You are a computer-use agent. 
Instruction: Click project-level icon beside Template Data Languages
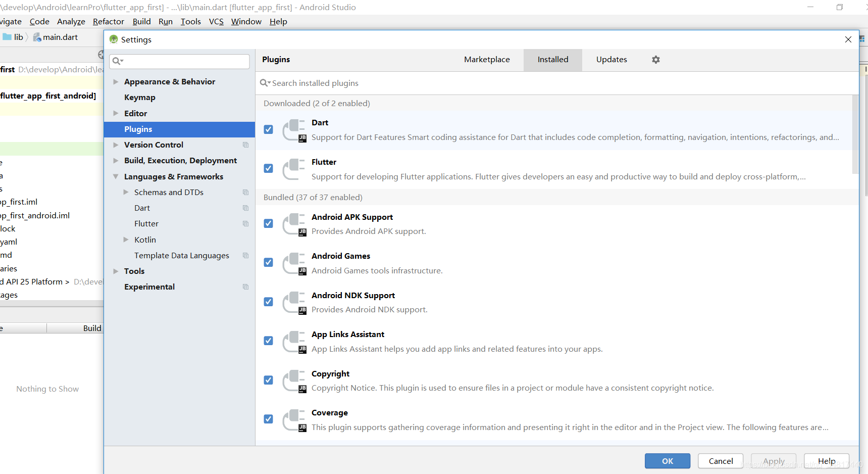click(246, 256)
